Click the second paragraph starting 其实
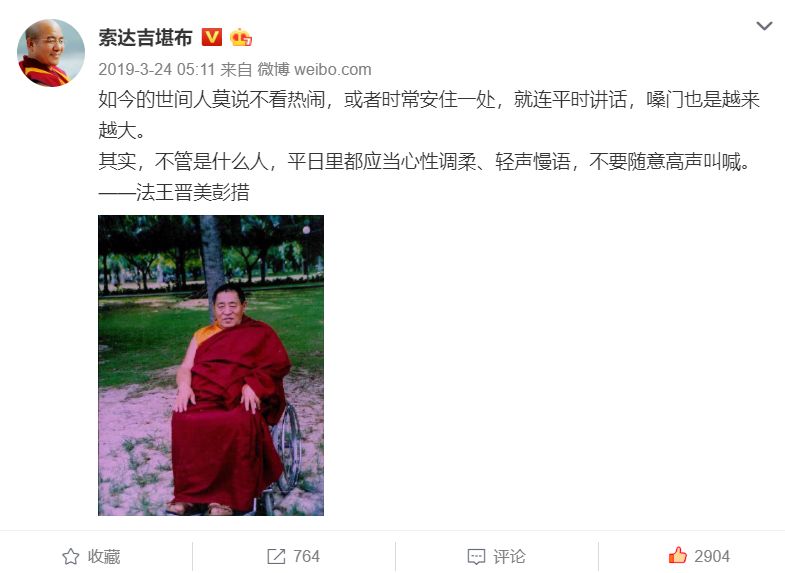The image size is (785, 573). click(425, 162)
